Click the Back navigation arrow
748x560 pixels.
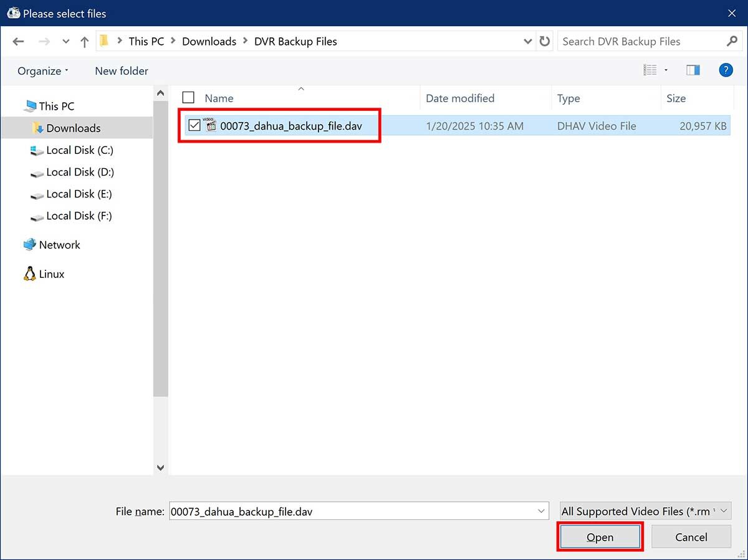point(18,42)
